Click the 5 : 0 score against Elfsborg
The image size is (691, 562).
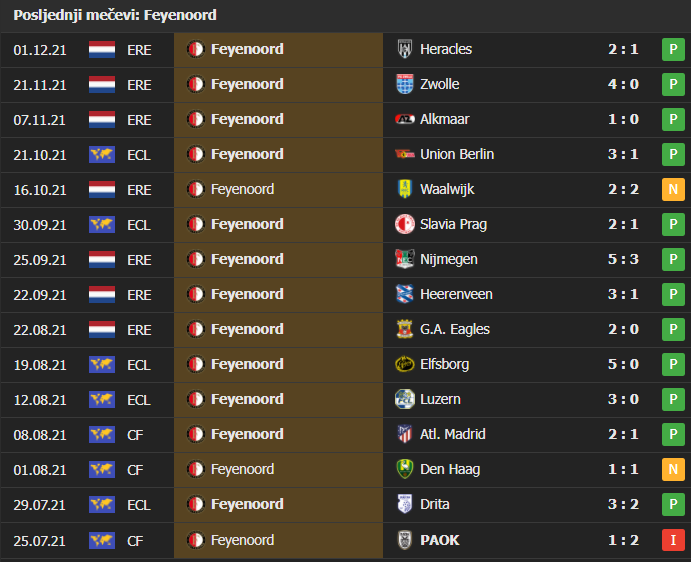tap(623, 364)
